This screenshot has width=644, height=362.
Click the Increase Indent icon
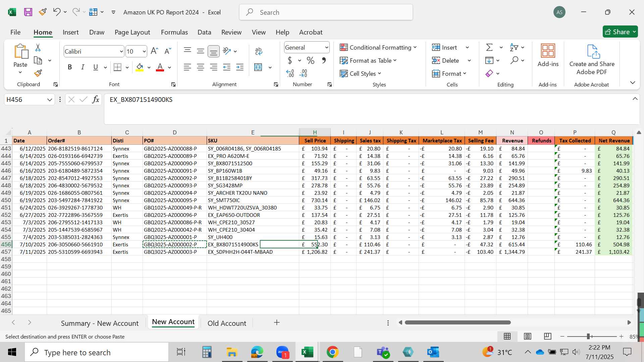tap(240, 67)
